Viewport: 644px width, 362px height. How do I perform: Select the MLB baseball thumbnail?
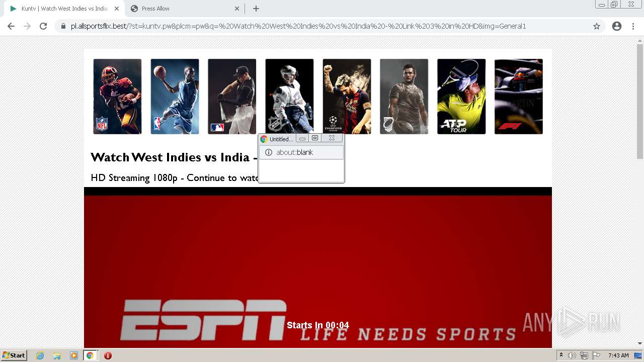pos(232,97)
